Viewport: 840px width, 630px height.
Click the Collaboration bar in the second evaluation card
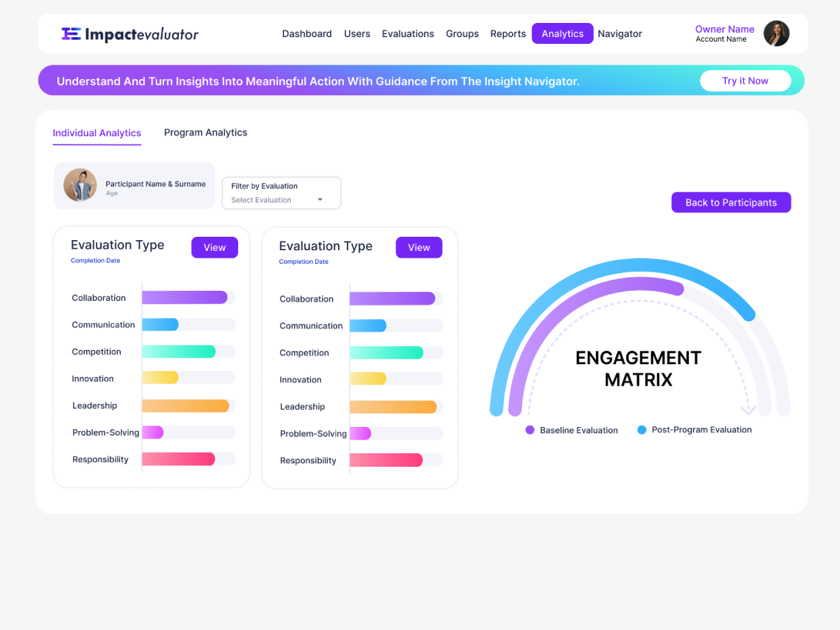[392, 298]
